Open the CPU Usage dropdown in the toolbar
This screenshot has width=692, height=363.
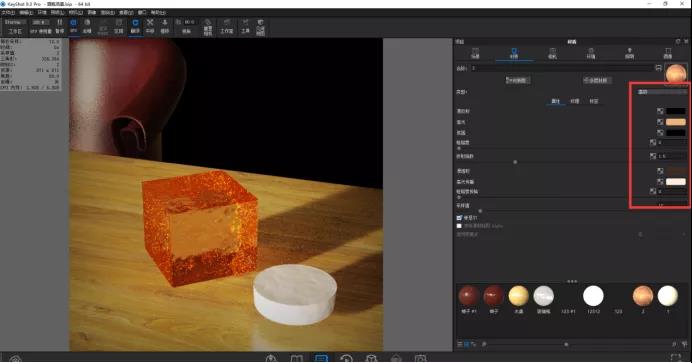41,22
